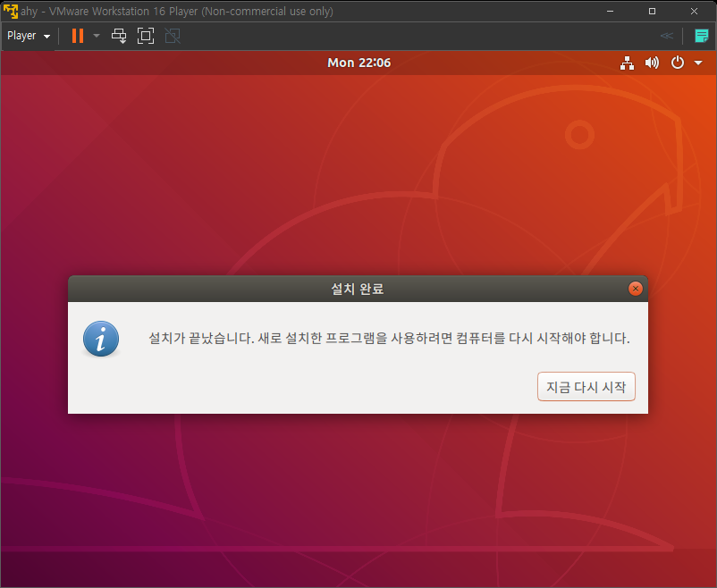Open the Mon 22:06 clock menu
Viewport: 717px width, 588px height.
coord(359,63)
